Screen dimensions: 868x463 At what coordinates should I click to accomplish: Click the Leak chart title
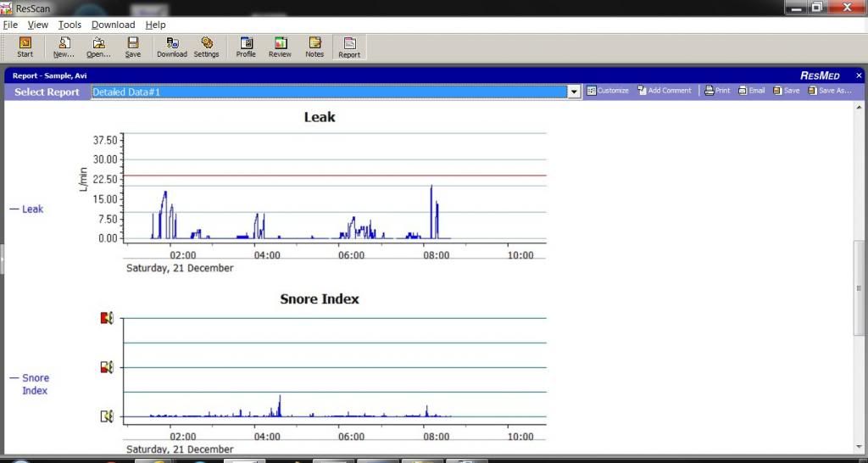point(320,117)
